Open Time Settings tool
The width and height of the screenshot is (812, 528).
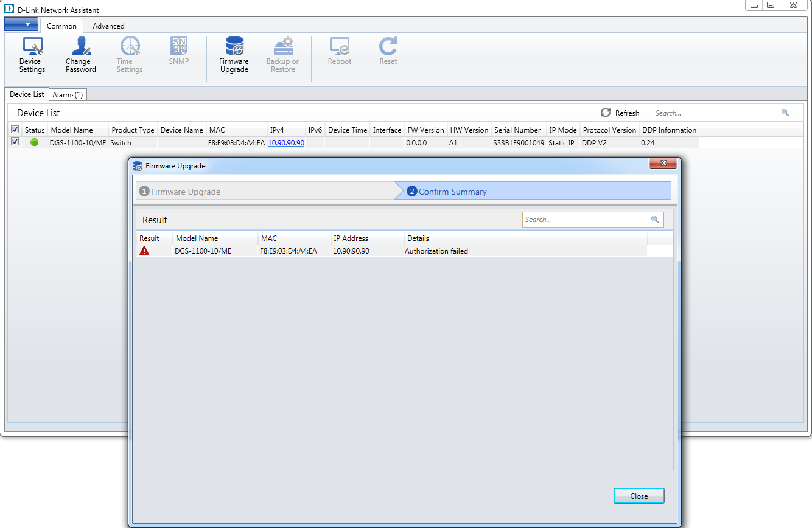click(129, 55)
